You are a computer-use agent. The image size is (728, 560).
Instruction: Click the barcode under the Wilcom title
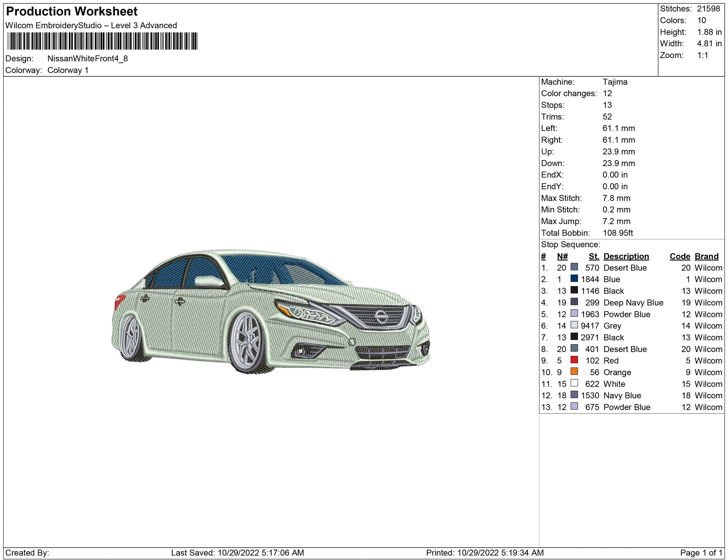tap(102, 41)
